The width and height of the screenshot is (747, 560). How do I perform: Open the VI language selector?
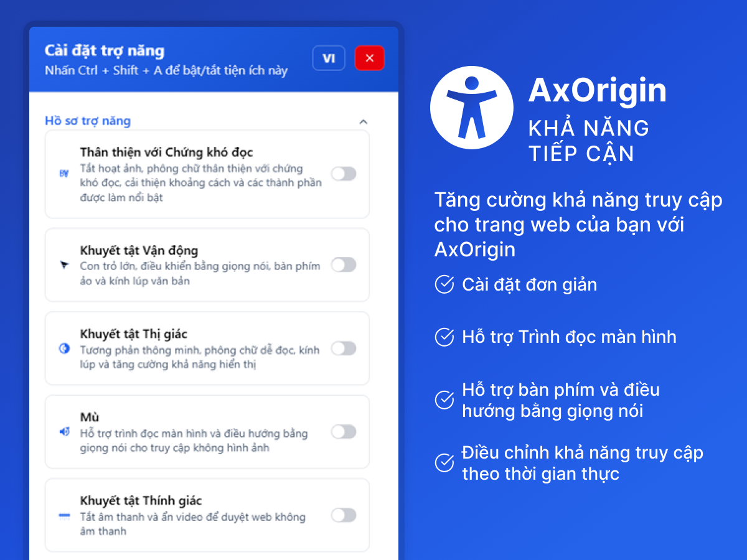[329, 58]
